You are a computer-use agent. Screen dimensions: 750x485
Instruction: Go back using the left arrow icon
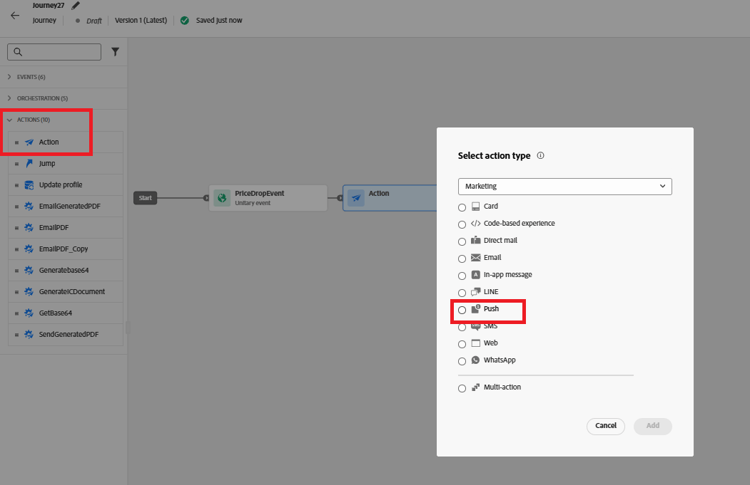point(15,15)
